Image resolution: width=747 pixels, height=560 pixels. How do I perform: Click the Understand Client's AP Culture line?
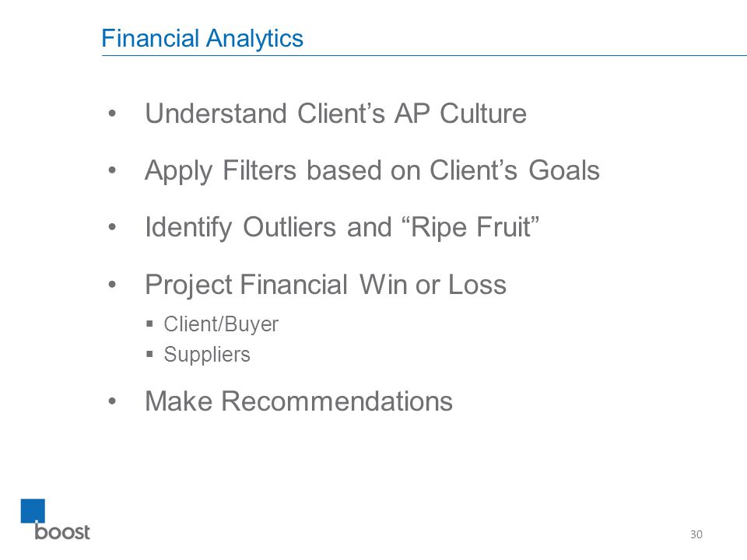point(336,114)
